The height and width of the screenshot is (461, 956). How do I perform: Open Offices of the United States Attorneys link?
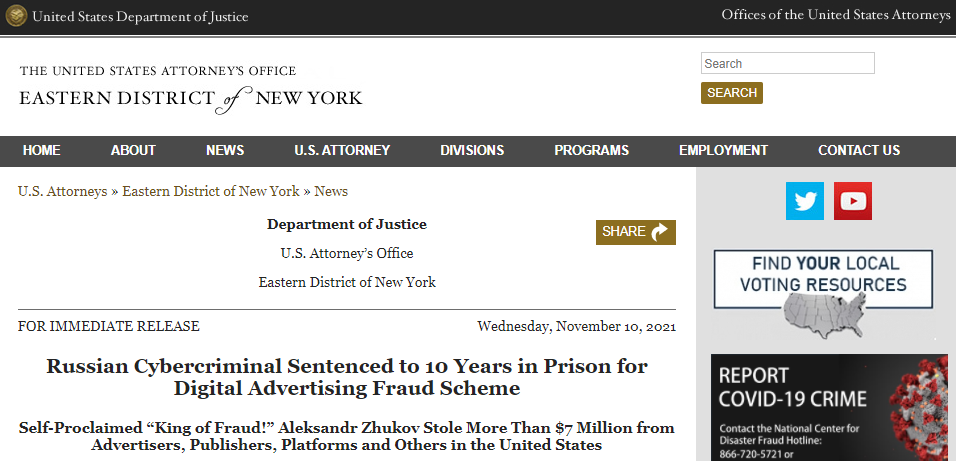(836, 15)
